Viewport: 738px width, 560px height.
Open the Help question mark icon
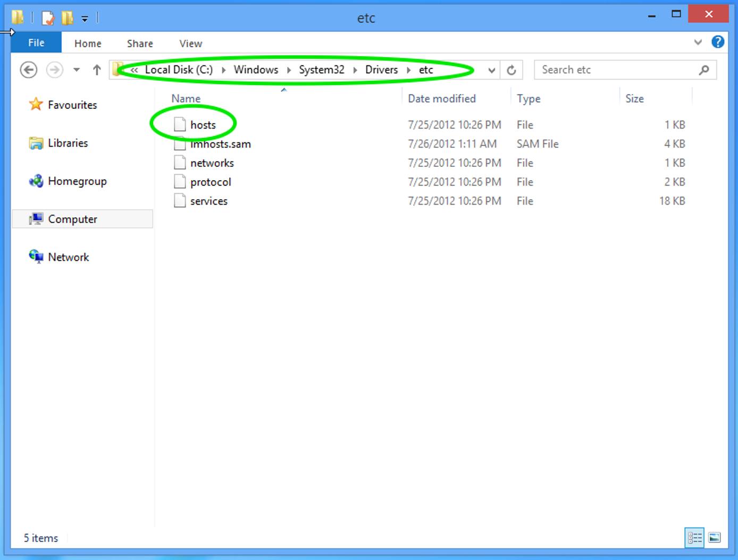[x=718, y=42]
